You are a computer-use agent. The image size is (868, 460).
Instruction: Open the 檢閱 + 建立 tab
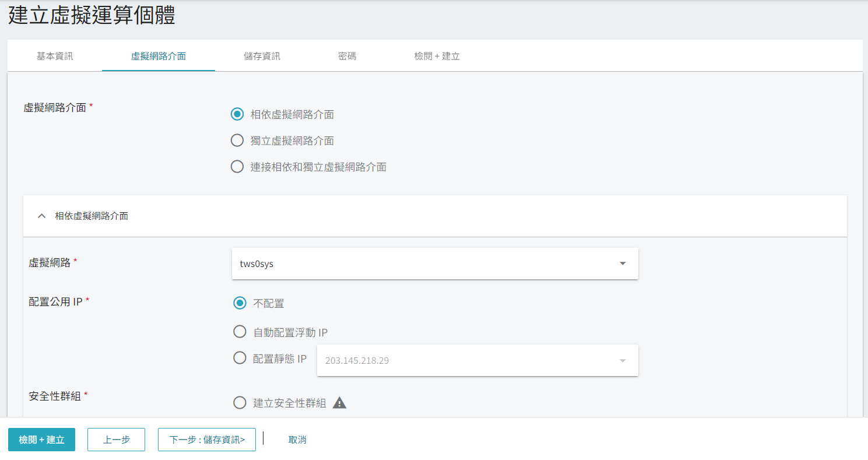[x=437, y=56]
